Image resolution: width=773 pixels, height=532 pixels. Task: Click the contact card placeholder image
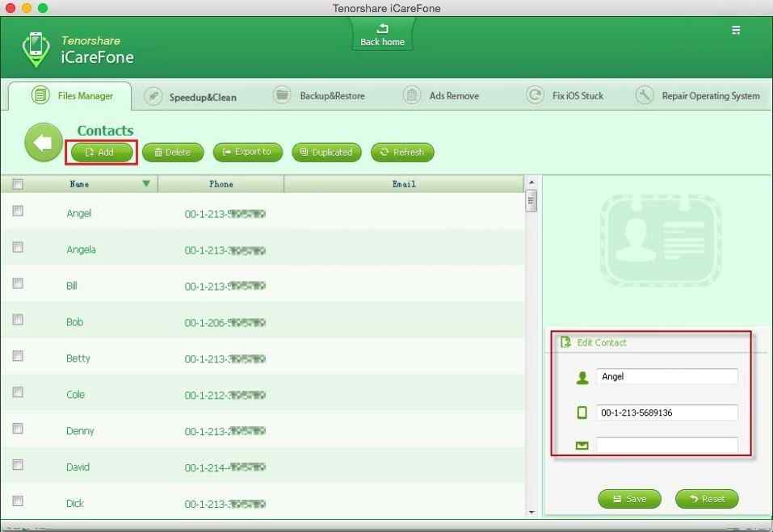[x=661, y=240]
